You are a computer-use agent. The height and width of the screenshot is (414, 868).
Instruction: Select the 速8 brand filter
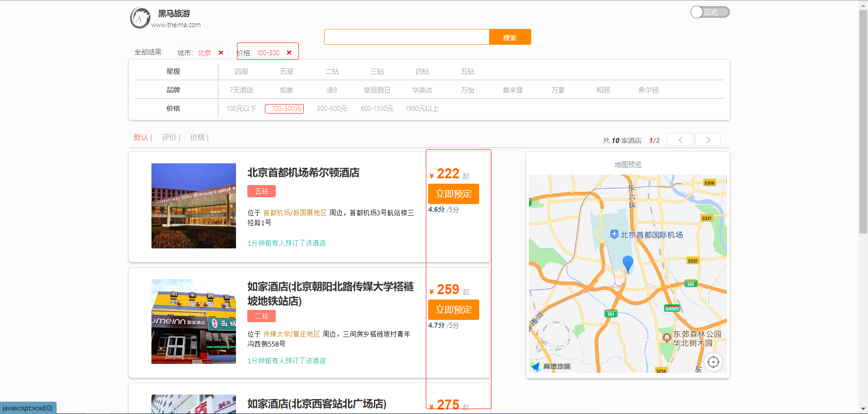point(332,90)
